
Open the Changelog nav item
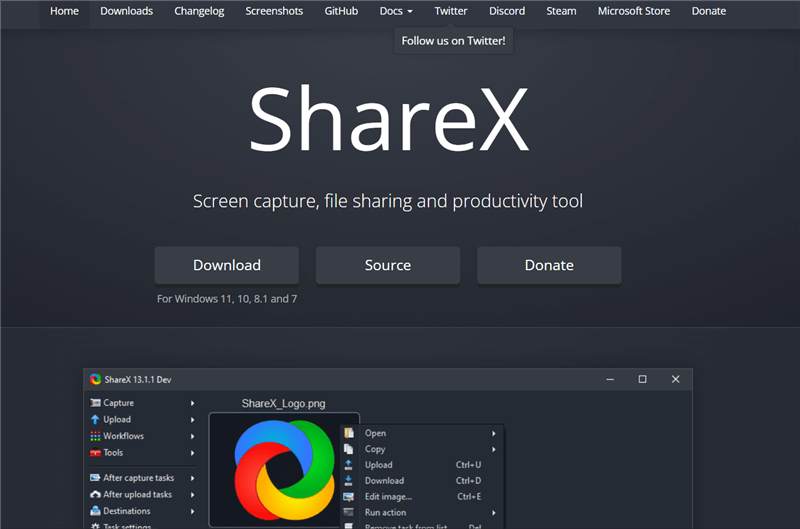[199, 11]
